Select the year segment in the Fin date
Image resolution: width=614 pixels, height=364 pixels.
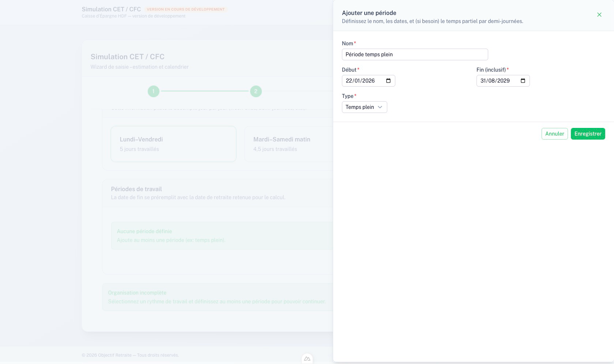pyautogui.click(x=503, y=81)
